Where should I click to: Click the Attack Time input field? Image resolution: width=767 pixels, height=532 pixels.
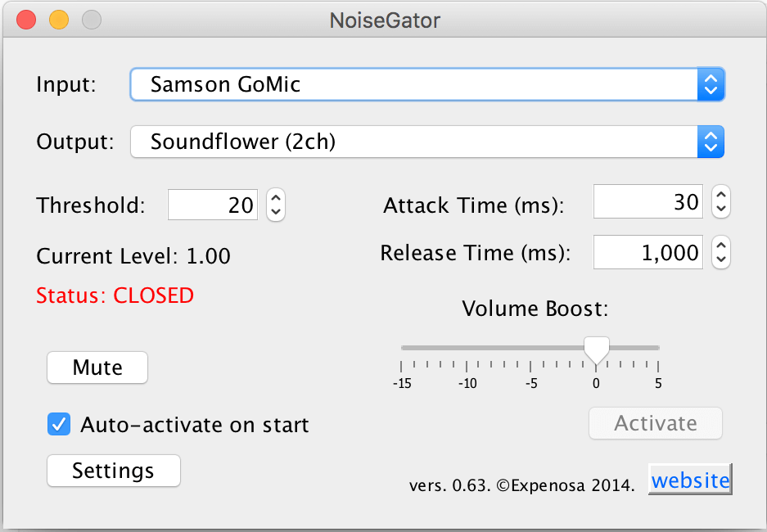[648, 201]
